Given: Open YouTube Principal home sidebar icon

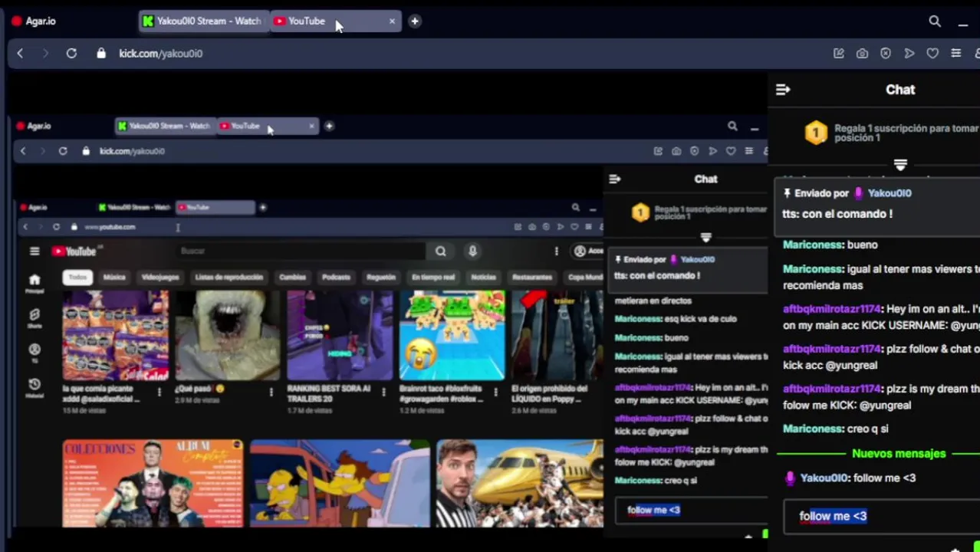Looking at the screenshot, I should click(34, 283).
